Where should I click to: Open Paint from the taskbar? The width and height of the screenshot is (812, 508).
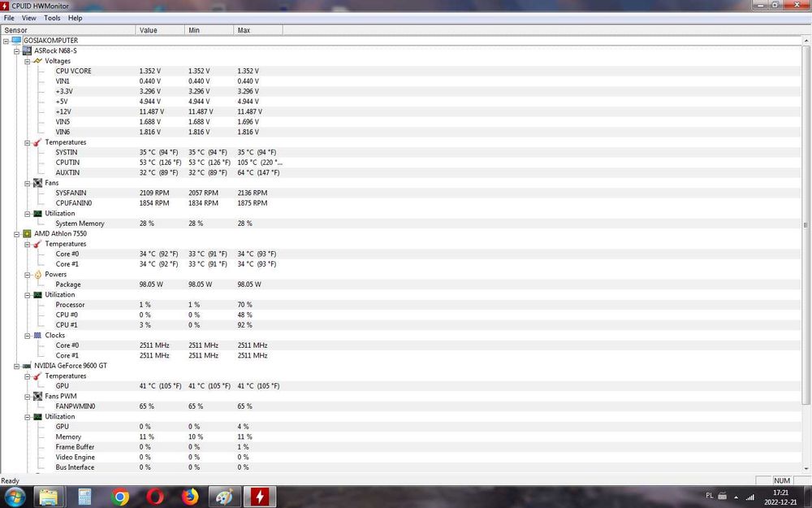click(x=225, y=497)
